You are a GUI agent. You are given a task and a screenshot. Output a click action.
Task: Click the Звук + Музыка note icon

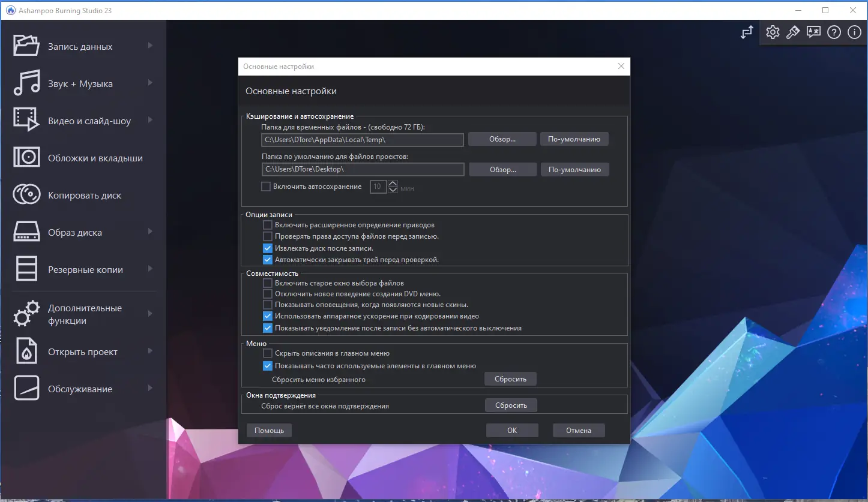(26, 83)
